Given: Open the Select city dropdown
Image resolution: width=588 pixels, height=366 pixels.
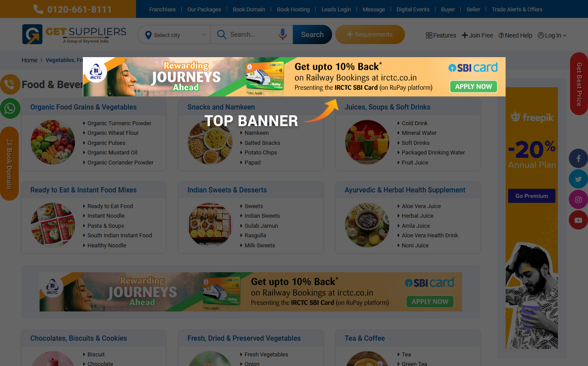Looking at the screenshot, I should pos(174,35).
